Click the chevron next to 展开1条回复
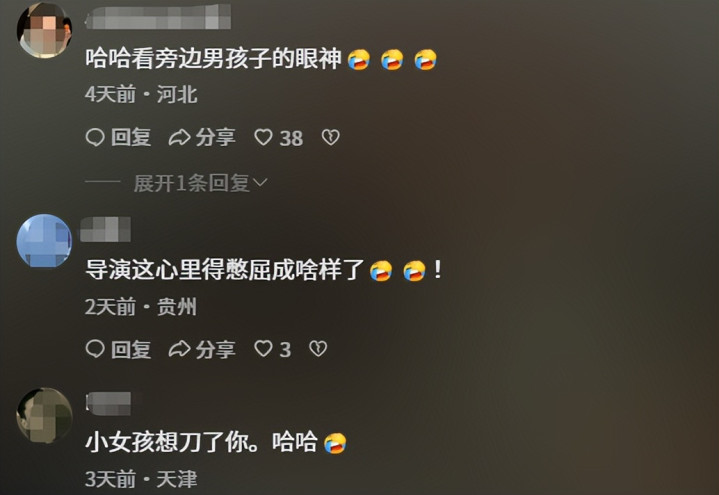Viewport: 719px width, 495px height. point(260,183)
